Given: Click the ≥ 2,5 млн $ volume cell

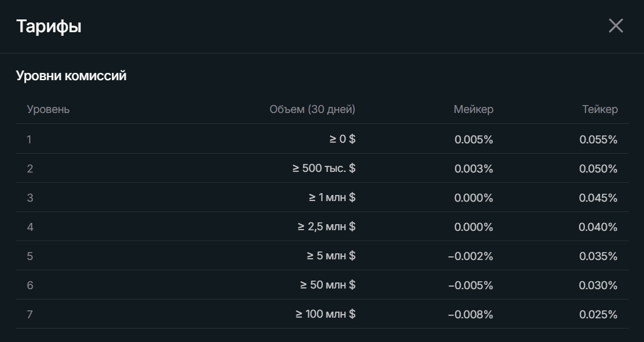Looking at the screenshot, I should pyautogui.click(x=327, y=227).
